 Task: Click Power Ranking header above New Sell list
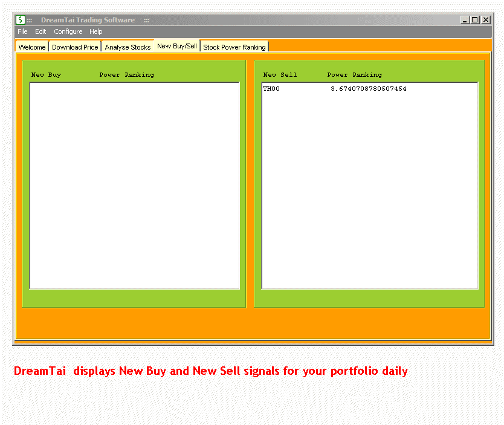355,74
